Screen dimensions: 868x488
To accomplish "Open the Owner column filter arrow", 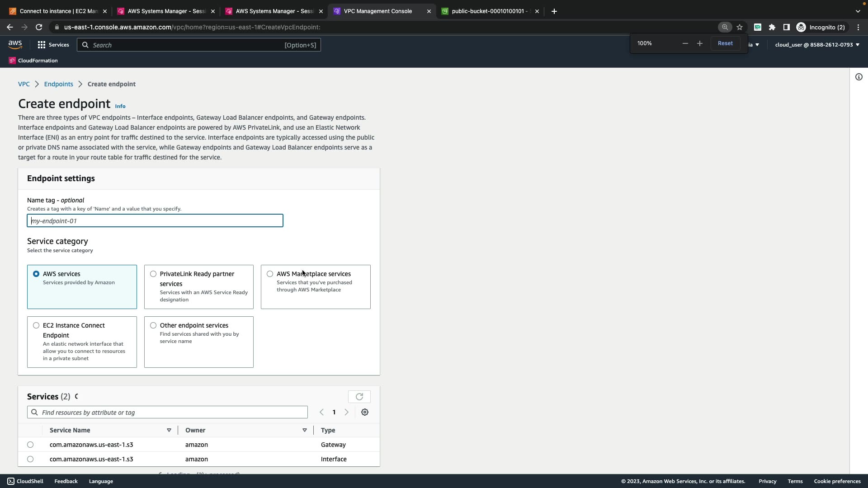I will coord(305,430).
